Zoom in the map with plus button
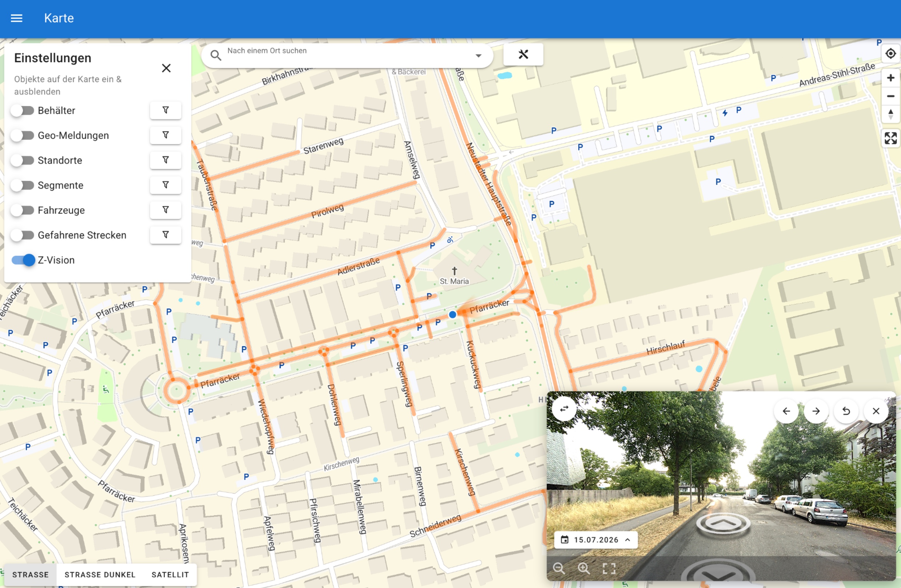This screenshot has height=588, width=901. click(890, 78)
